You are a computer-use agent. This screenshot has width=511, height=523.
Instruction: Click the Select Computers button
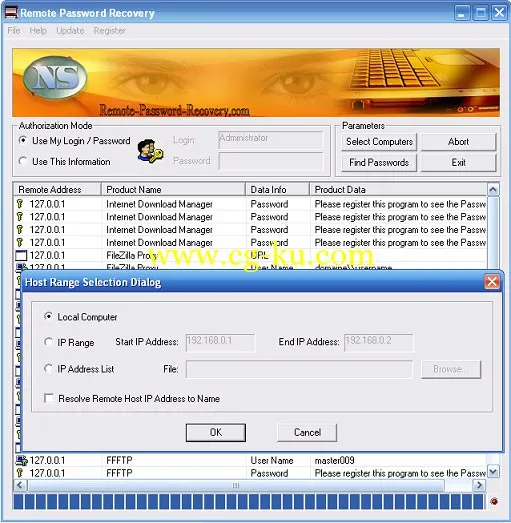tap(379, 142)
